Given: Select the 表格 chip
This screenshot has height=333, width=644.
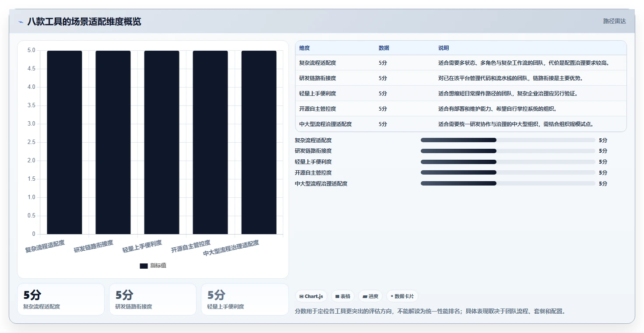Looking at the screenshot, I should 343,296.
